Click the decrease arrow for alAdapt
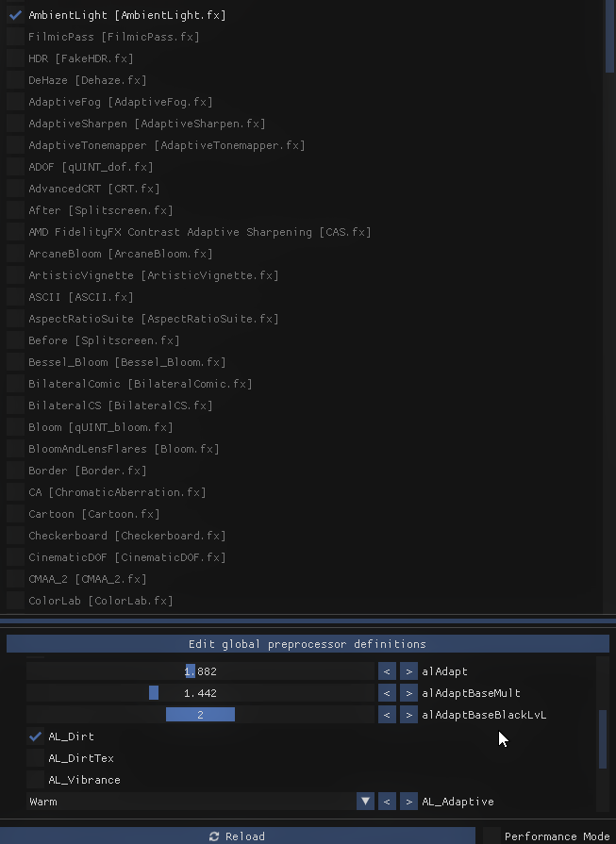The width and height of the screenshot is (616, 844). point(387,671)
